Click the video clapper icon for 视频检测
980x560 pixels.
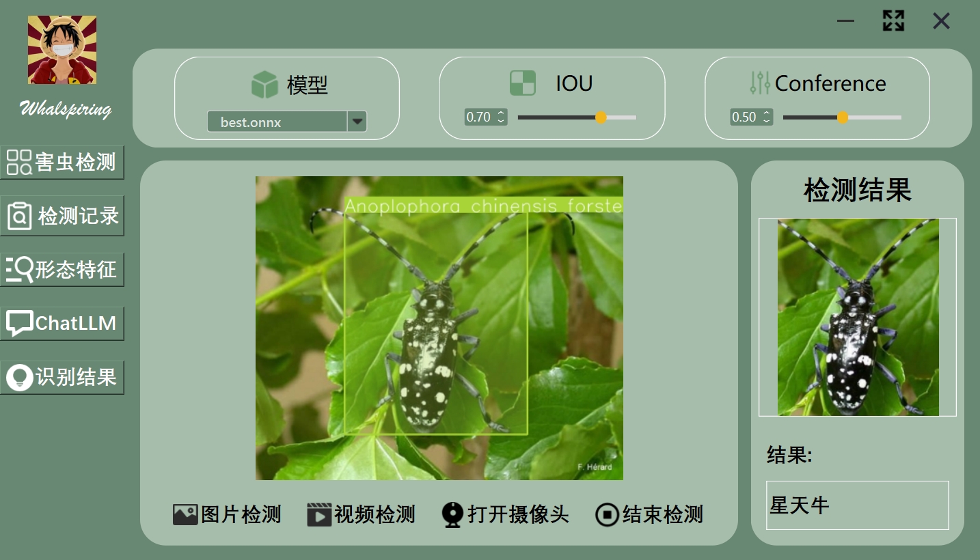(x=319, y=514)
